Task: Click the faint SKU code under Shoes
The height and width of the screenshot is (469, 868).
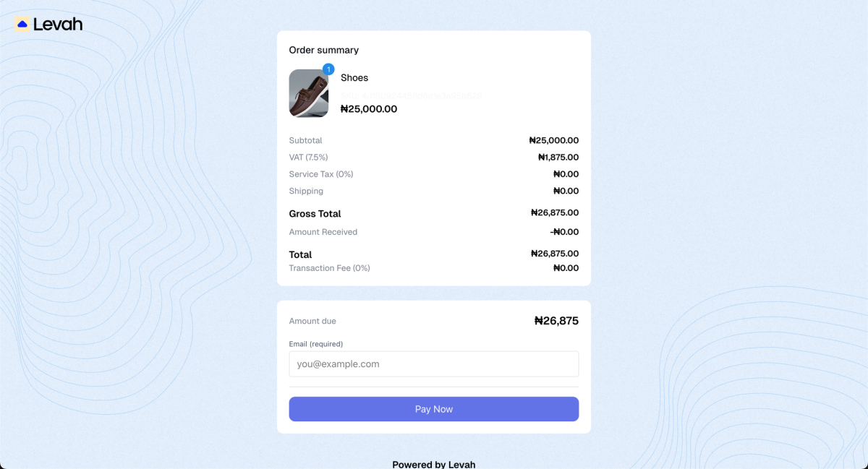Action: [411, 95]
